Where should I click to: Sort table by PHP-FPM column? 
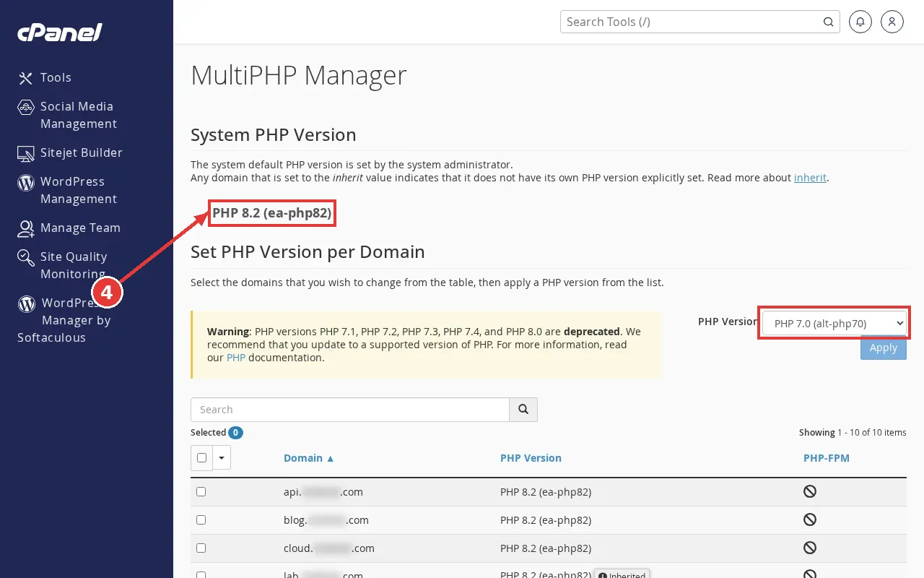point(827,458)
